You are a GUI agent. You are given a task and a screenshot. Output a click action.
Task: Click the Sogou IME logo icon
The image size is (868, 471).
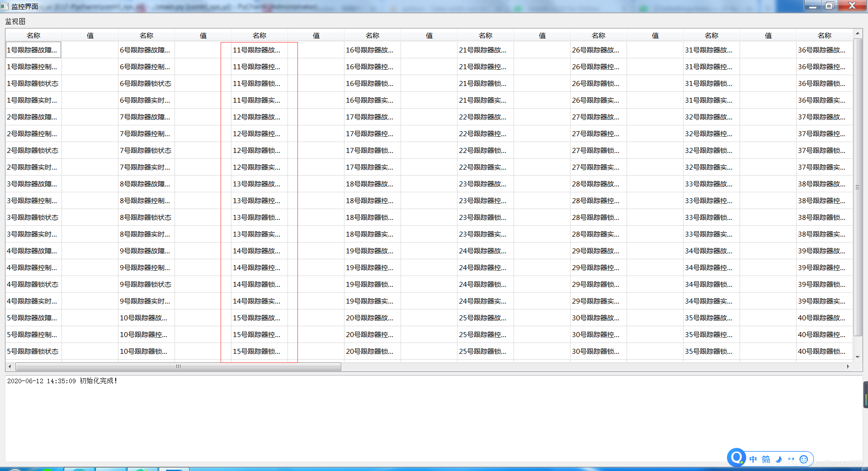pyautogui.click(x=737, y=457)
